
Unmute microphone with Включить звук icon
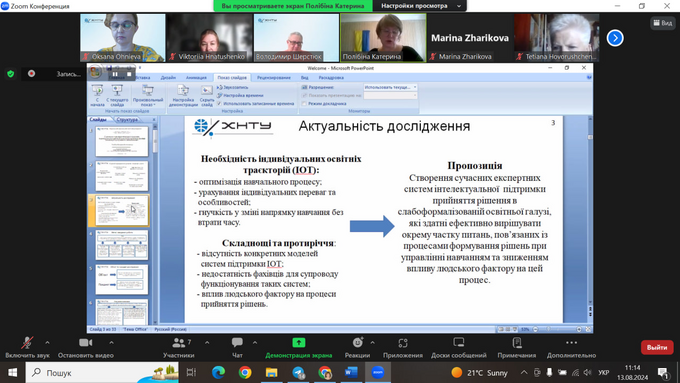pyautogui.click(x=27, y=343)
